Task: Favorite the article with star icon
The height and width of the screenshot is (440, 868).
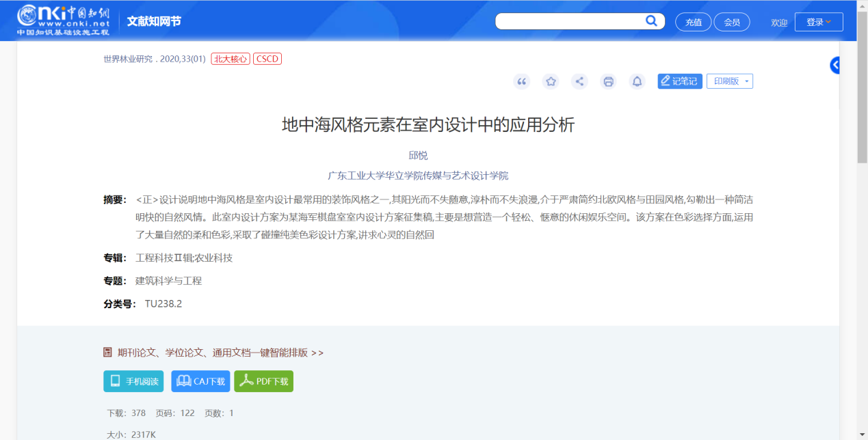Action: (551, 82)
